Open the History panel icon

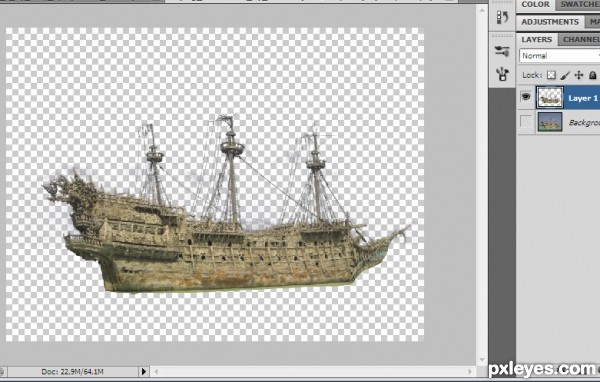tap(502, 17)
